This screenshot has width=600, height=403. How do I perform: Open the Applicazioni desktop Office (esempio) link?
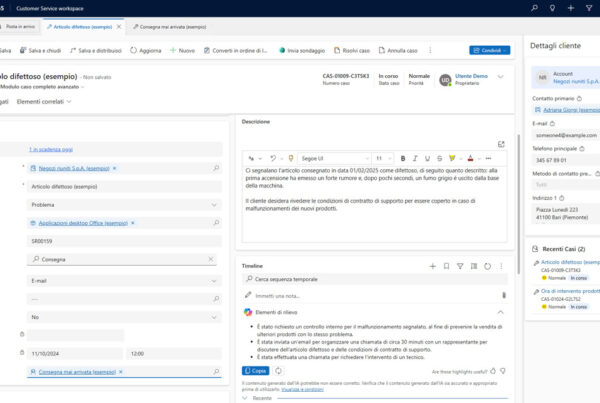[x=83, y=223]
